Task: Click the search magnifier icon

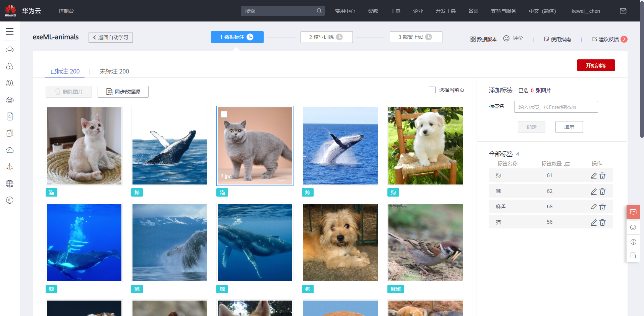Action: click(x=319, y=11)
